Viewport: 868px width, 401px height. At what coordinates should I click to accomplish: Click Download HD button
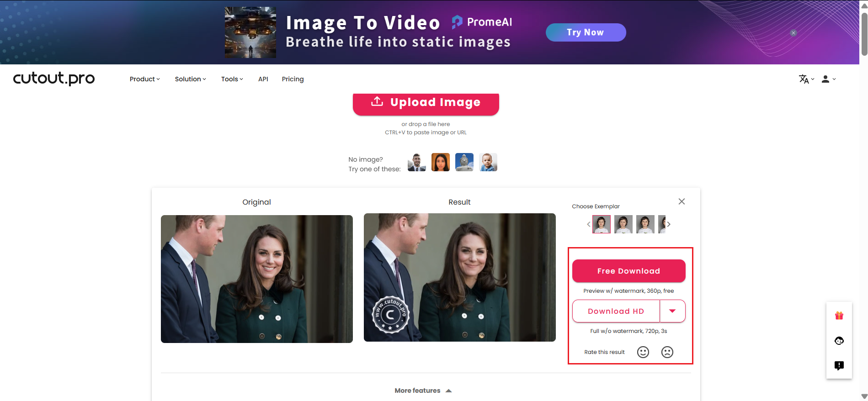(x=616, y=311)
